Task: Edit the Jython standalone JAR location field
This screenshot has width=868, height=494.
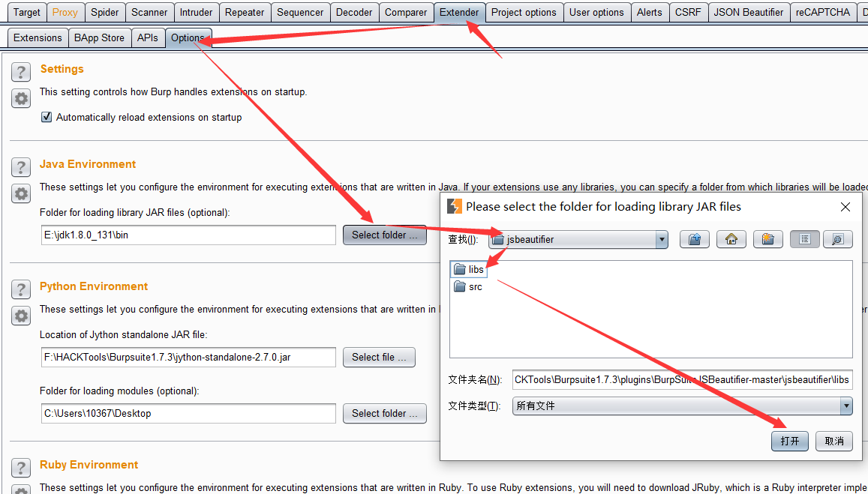Action: [188, 358]
